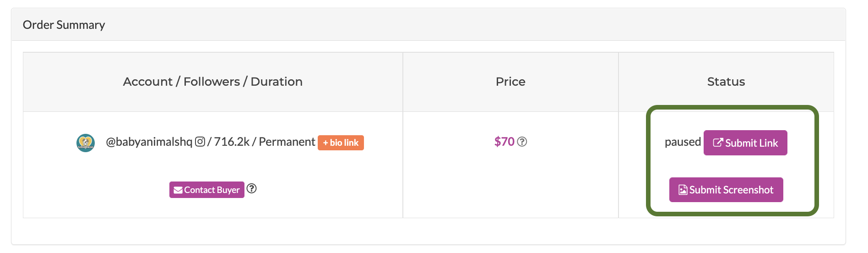Viewport: 868px width, 253px height.
Task: Open the @babyanimalshq account name
Action: tap(149, 142)
